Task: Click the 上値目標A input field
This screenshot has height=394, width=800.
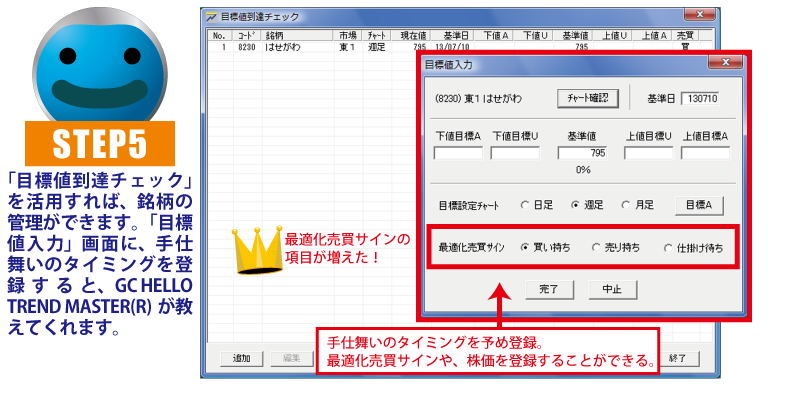Action: [705, 153]
